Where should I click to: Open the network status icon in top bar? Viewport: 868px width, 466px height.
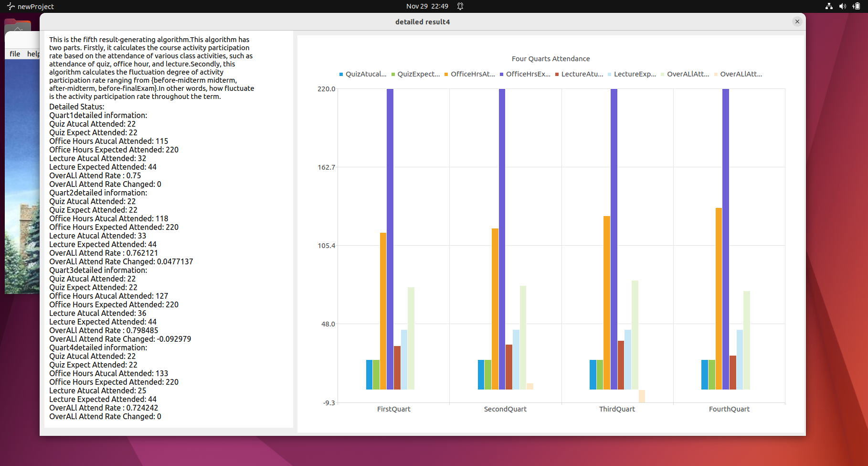click(x=829, y=6)
